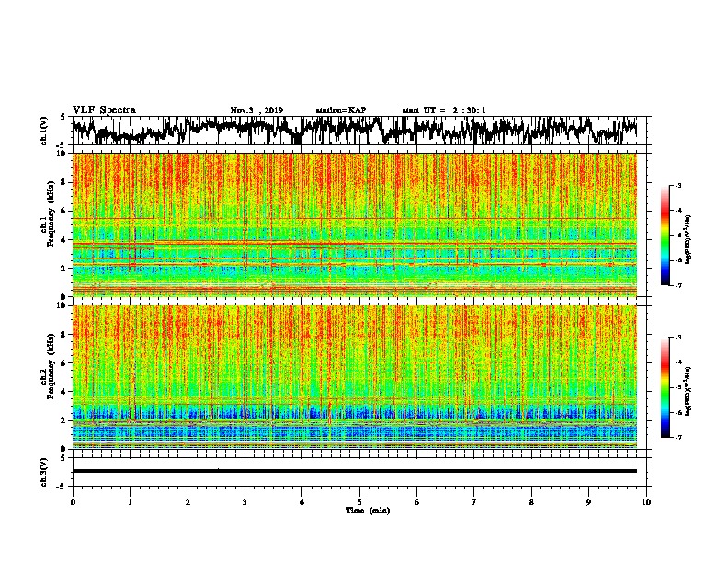Image resolution: width=728 pixels, height=563 pixels.
Task: Click time axis tick label "5"
Action: [x=359, y=502]
